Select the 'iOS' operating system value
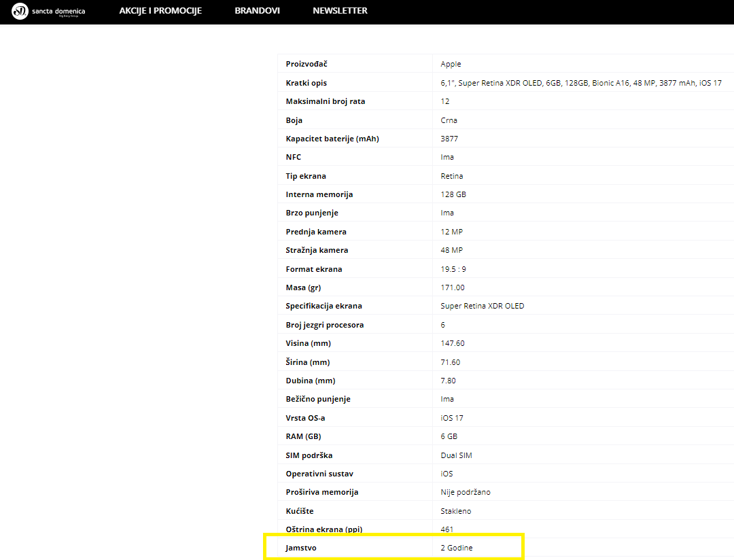Image resolution: width=734 pixels, height=560 pixels. point(447,474)
